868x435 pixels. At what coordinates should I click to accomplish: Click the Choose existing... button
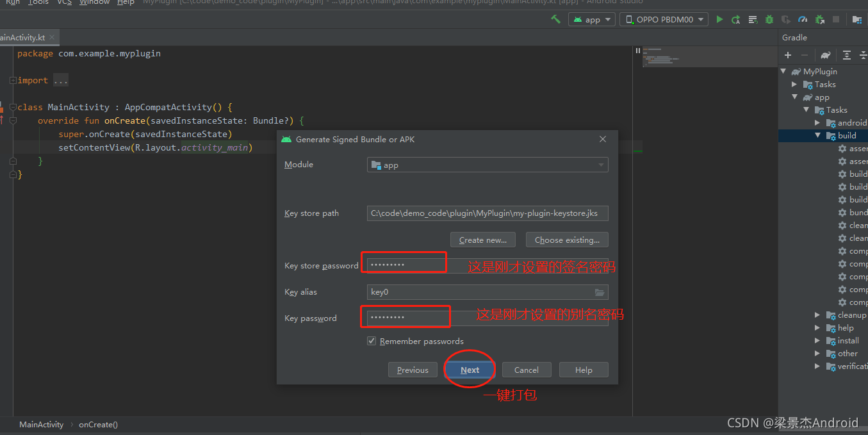point(567,240)
